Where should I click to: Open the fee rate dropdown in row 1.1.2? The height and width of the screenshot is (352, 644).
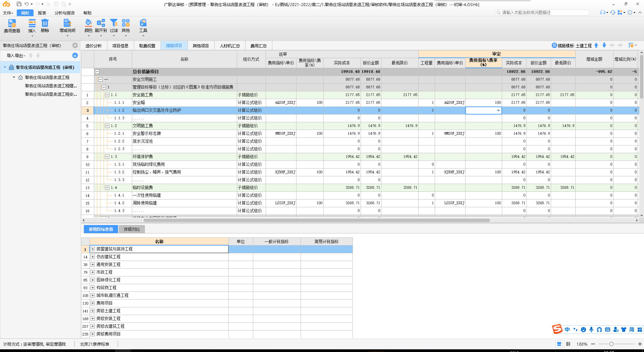tap(498, 111)
